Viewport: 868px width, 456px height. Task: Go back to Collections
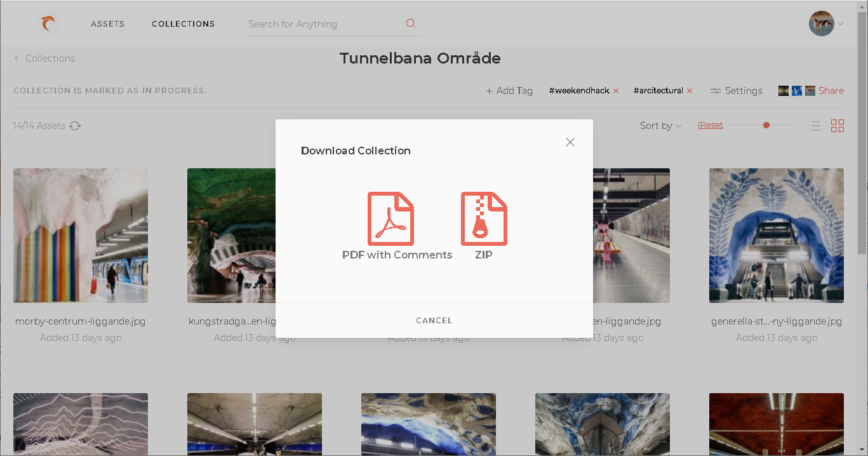pos(44,58)
